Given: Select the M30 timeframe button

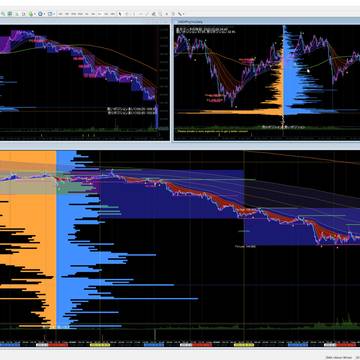Looking at the screenshot, I should tap(80, 14).
